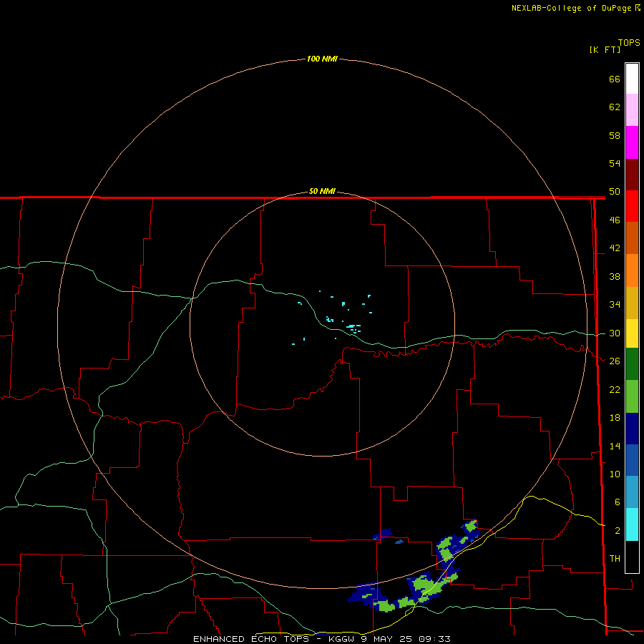Click the cyan legend swatch
644x644 pixels.
[x=632, y=525]
